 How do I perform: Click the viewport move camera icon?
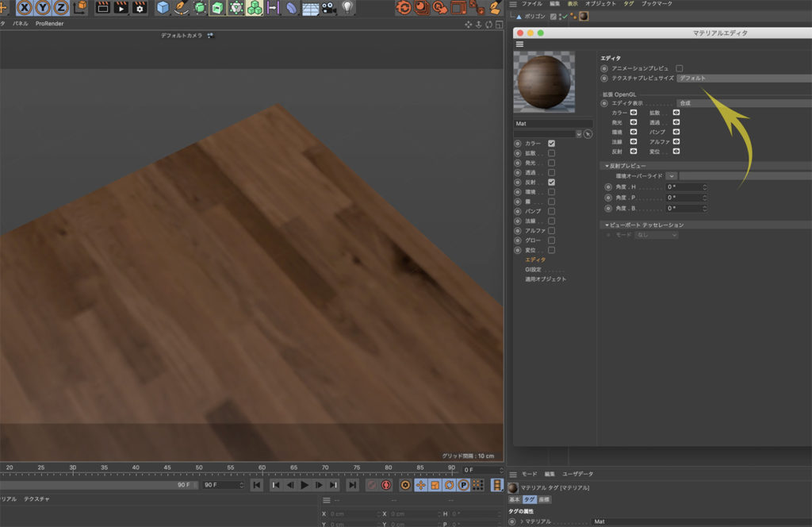pos(468,25)
